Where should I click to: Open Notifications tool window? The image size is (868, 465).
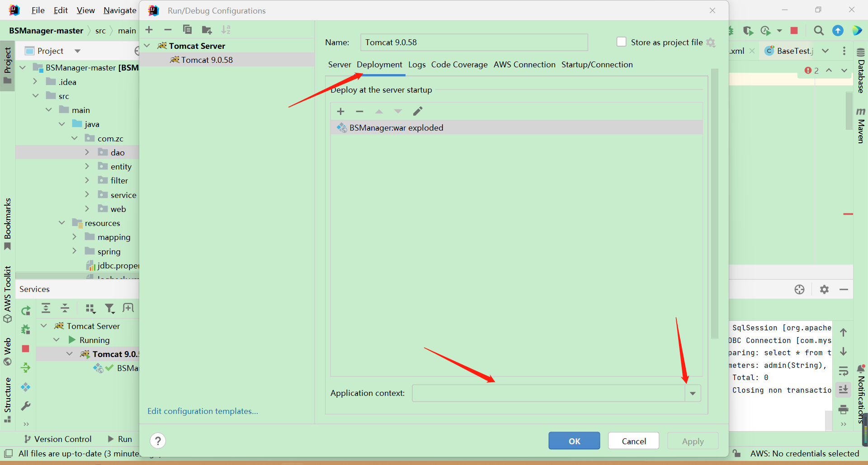click(x=861, y=394)
